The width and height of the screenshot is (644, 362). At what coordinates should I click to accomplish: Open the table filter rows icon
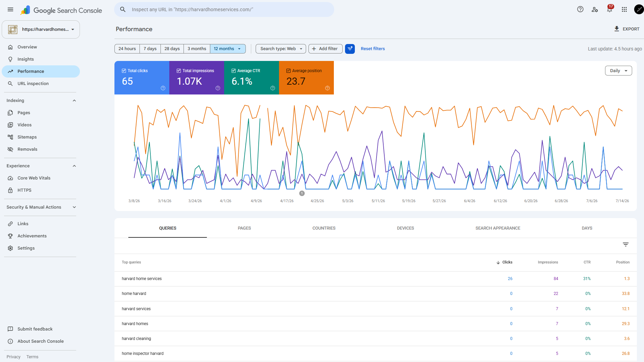point(626,244)
